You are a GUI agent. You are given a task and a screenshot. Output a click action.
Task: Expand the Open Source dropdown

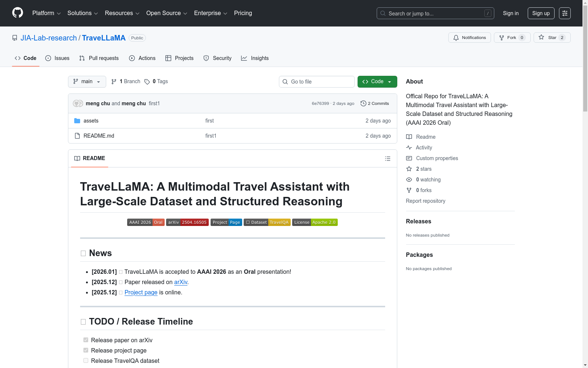click(x=167, y=13)
